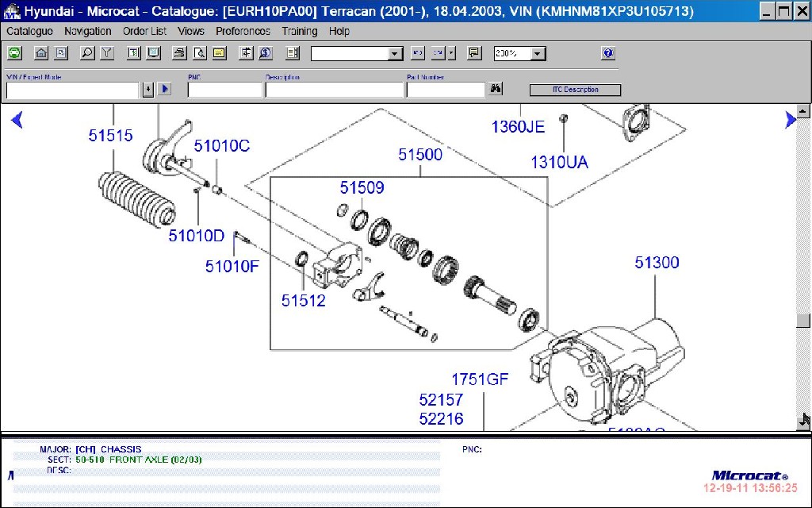Click the blue help question mark icon
Image resolution: width=812 pixels, height=508 pixels.
point(608,53)
